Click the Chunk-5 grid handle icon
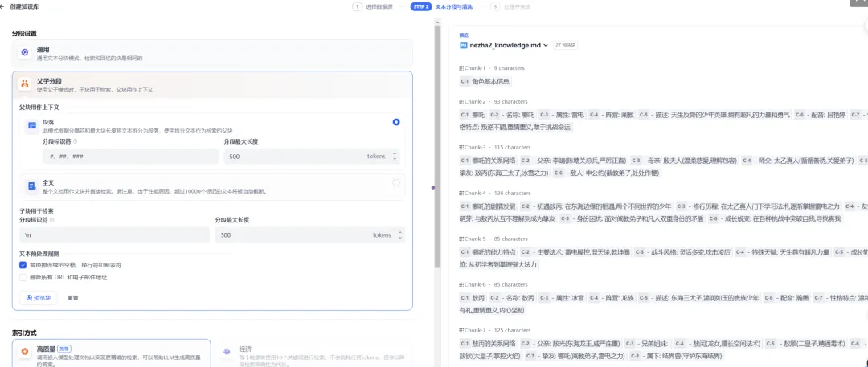The width and height of the screenshot is (868, 367). click(461, 239)
